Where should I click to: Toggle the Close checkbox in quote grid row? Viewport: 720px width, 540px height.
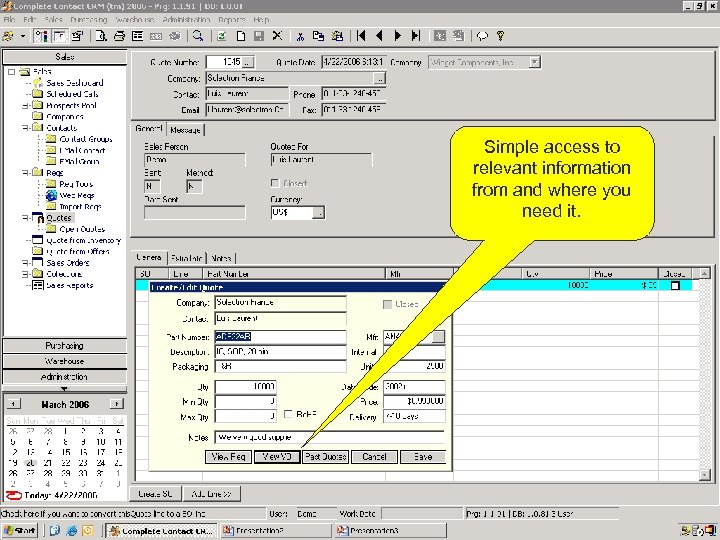tap(675, 286)
